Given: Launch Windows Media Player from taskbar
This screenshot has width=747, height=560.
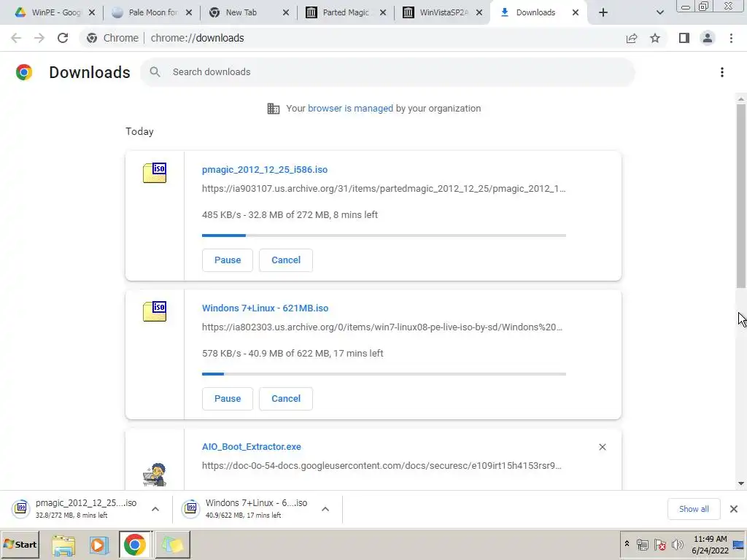Looking at the screenshot, I should pos(99,545).
